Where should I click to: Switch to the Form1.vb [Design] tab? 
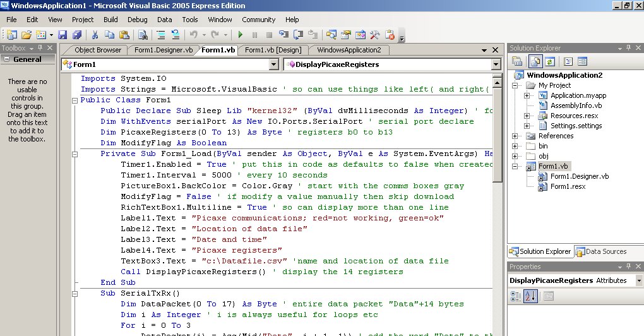coord(273,50)
